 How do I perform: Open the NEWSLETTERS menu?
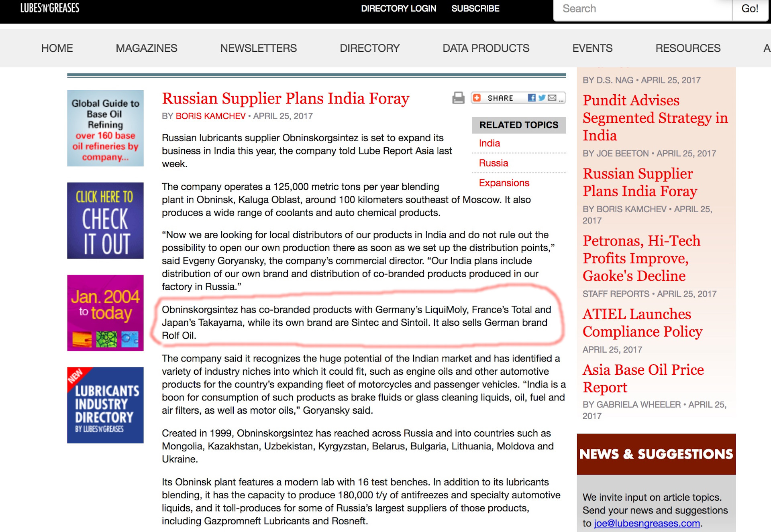[259, 48]
